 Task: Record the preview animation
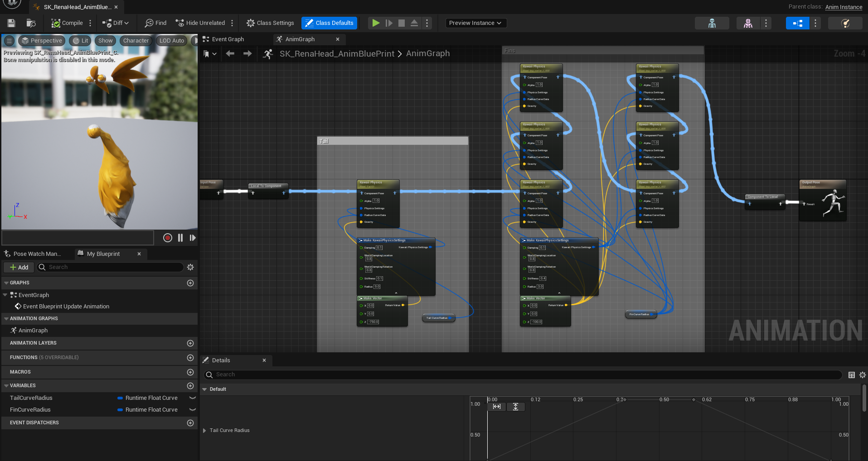[x=168, y=238]
